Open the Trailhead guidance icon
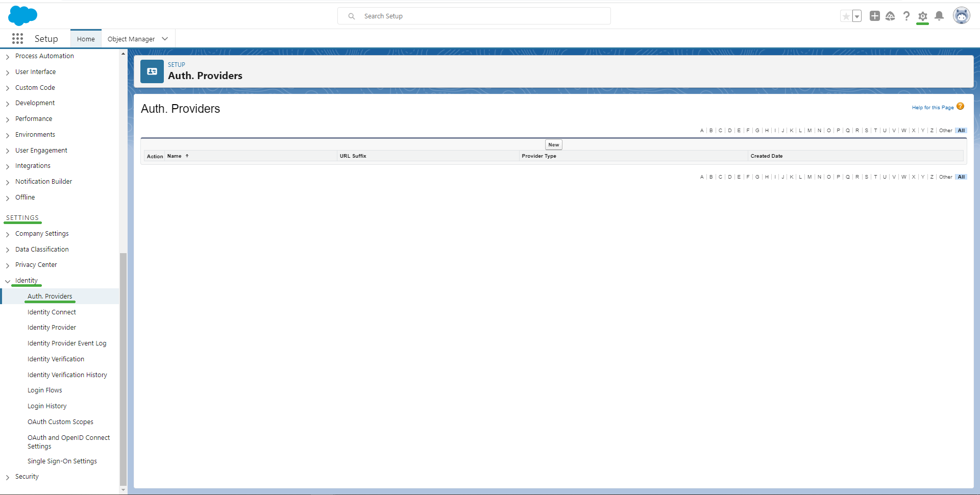The width and height of the screenshot is (980, 495). click(890, 16)
